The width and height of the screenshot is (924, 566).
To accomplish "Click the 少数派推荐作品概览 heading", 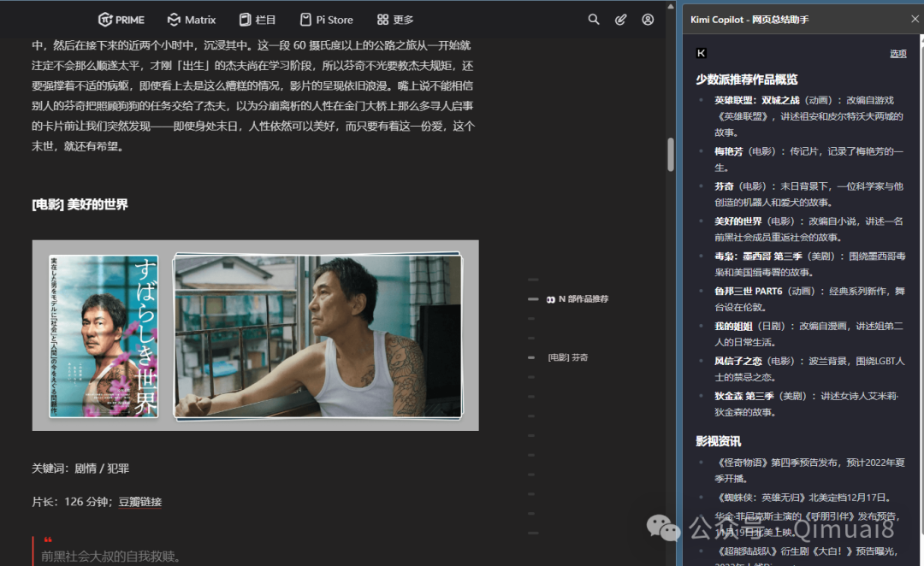I will tap(747, 80).
